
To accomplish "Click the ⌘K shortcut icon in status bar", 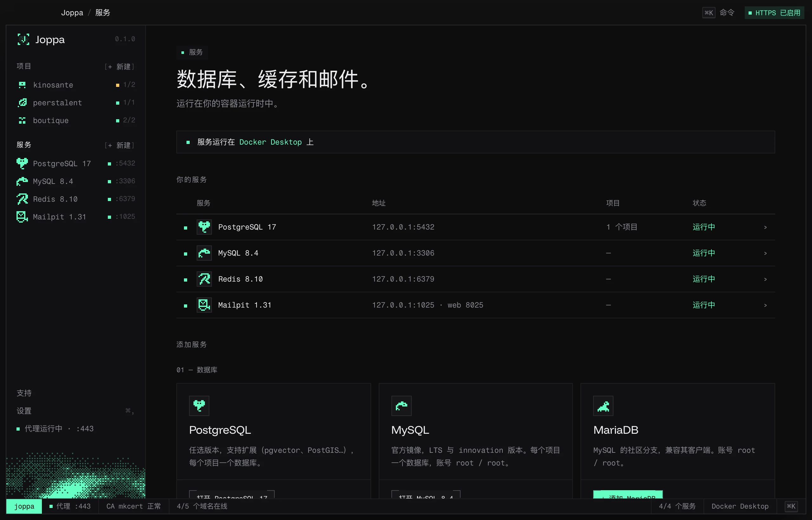I will (x=791, y=506).
